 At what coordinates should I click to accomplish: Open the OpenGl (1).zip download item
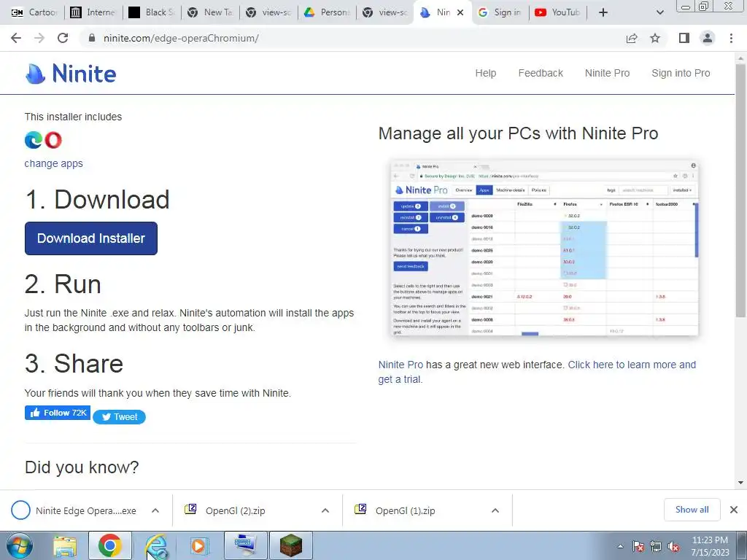tap(406, 510)
